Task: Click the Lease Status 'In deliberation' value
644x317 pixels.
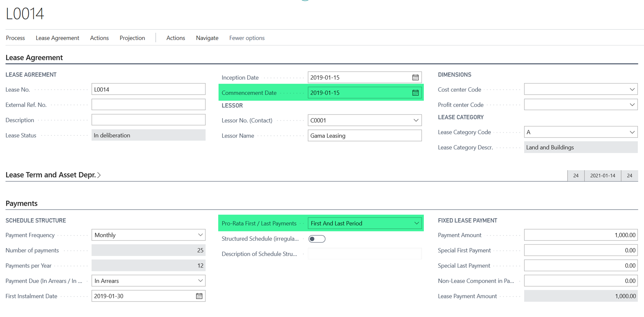Action: pyautogui.click(x=148, y=135)
